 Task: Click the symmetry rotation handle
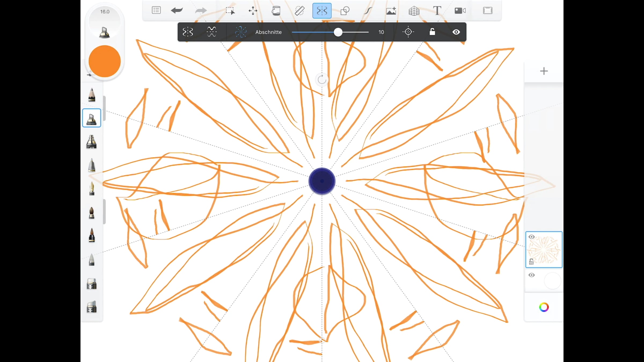point(322,80)
